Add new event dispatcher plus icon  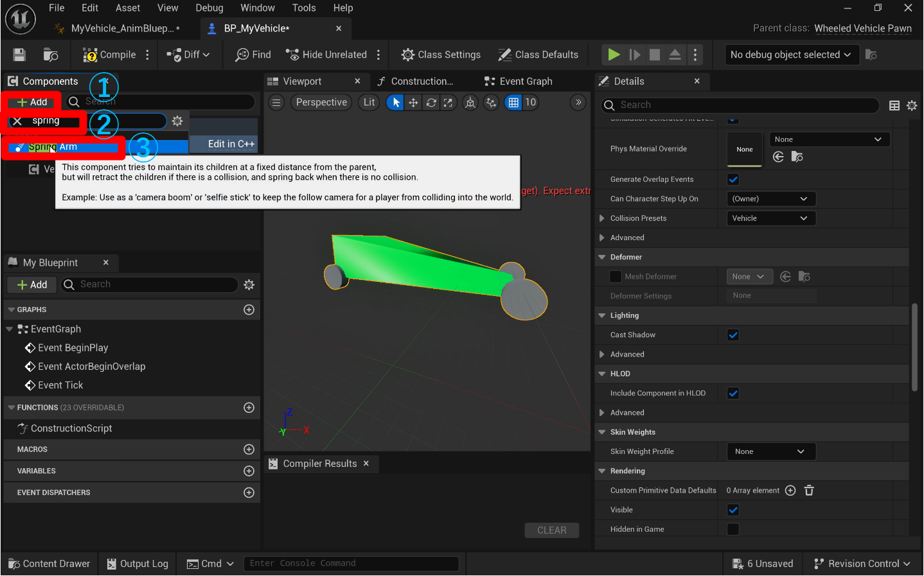pos(249,493)
